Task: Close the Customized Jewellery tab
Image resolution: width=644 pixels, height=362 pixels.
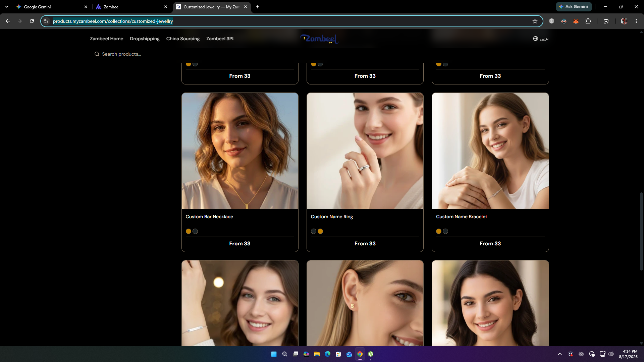Action: (246, 7)
